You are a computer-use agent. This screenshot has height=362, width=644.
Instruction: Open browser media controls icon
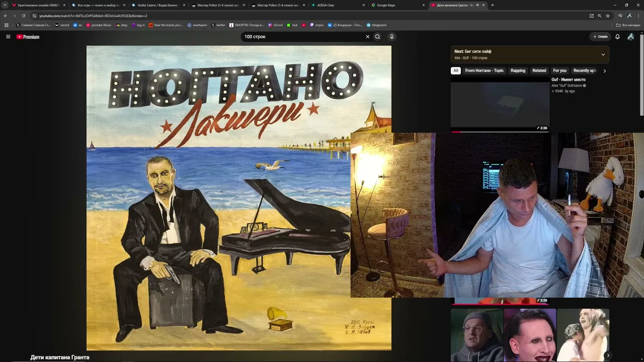(620, 16)
